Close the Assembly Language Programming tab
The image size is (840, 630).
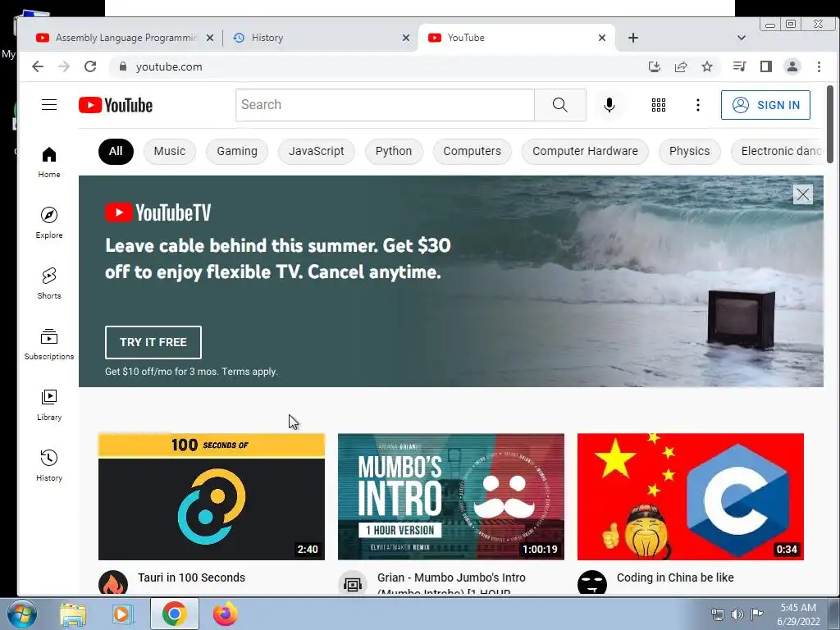point(210,38)
